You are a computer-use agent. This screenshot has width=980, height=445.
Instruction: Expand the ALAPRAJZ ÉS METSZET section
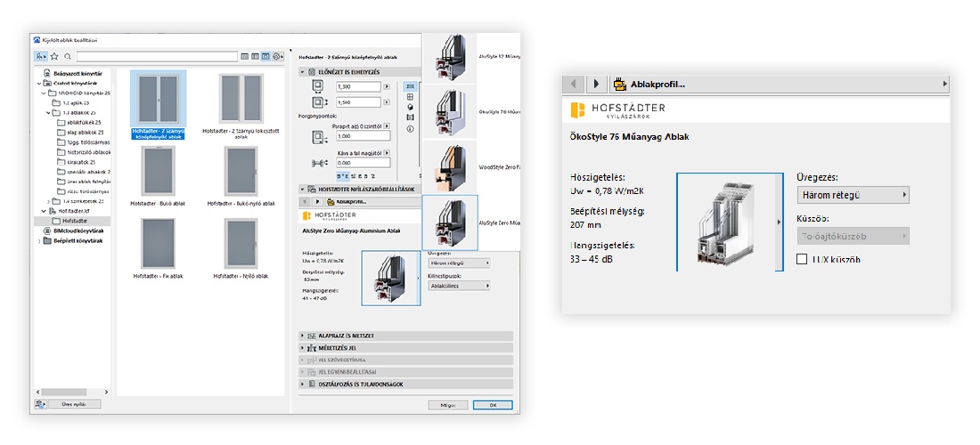(x=303, y=336)
